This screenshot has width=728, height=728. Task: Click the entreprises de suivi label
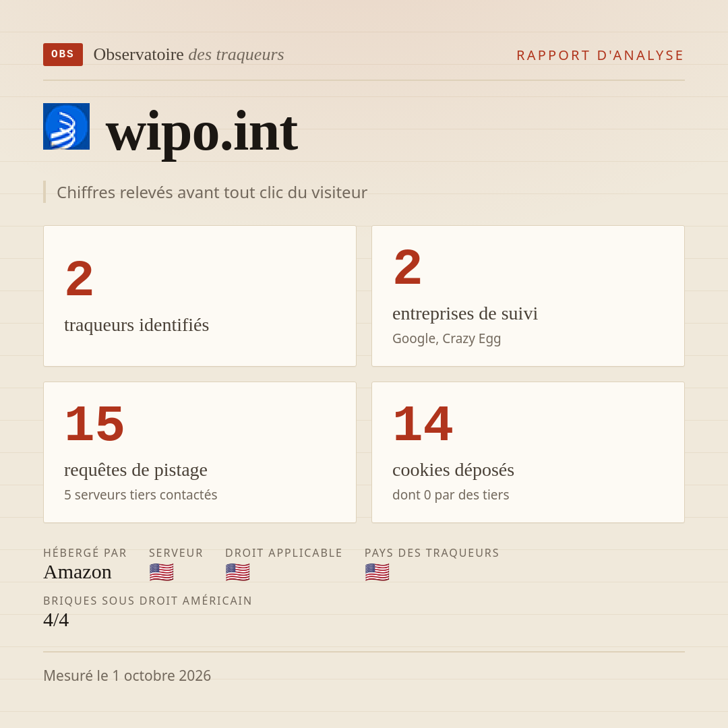(x=464, y=313)
